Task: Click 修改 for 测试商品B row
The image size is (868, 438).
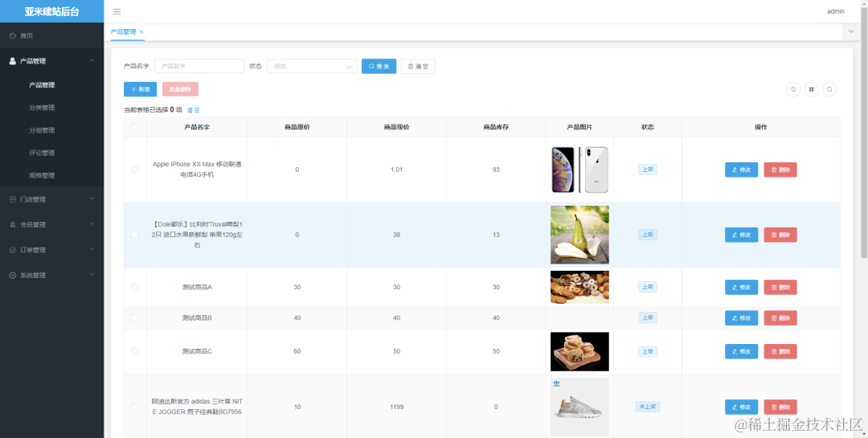Action: click(741, 317)
